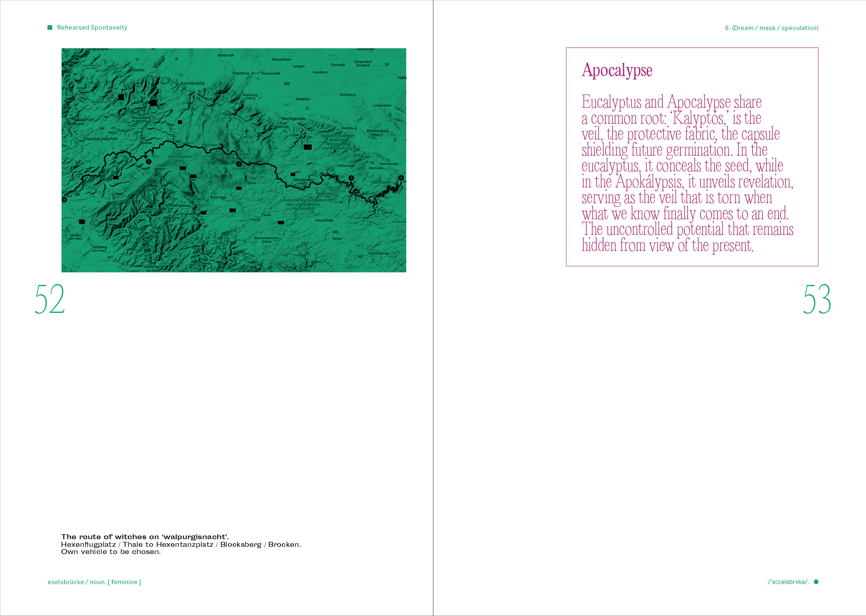Click the caption line 'Own vehicle to be chosen.'
The image size is (866, 616).
111,552
